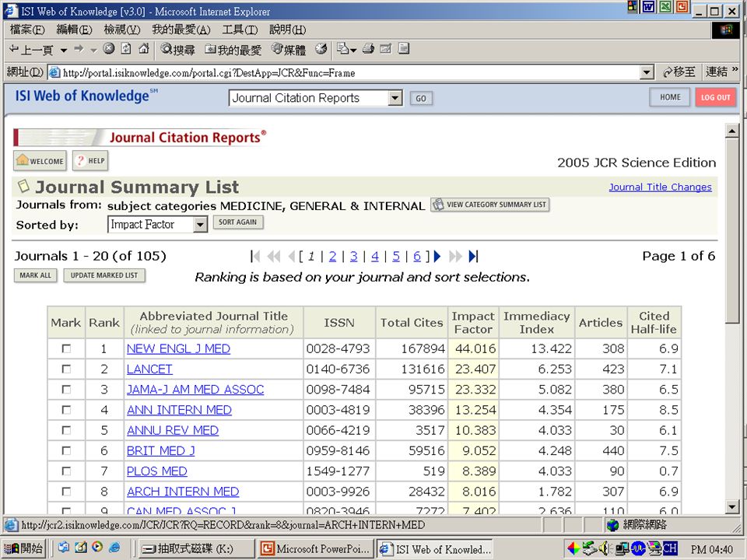Open the browser home page icon
747x560 pixels.
[143, 48]
